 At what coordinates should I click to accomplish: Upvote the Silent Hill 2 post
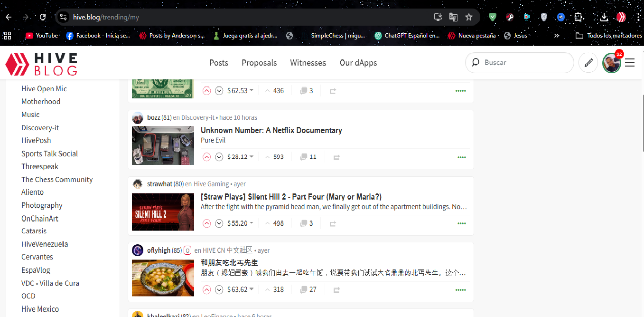tap(206, 223)
